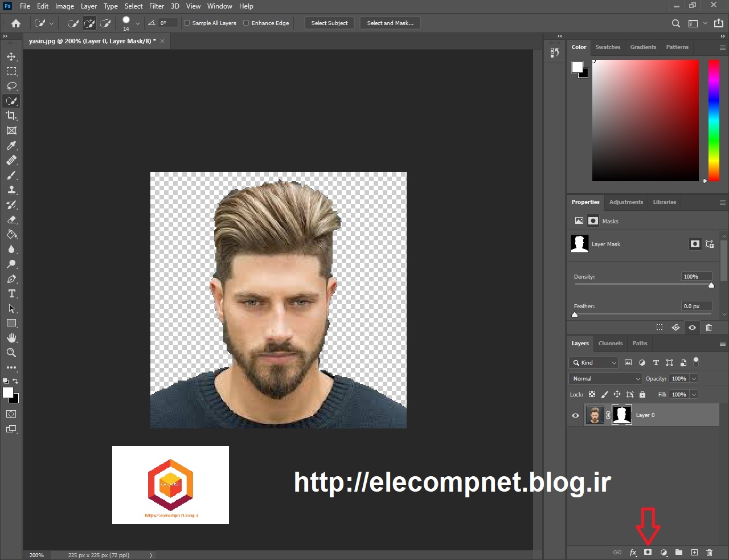
Task: Toggle Layer 0 visibility eye
Action: pos(575,415)
